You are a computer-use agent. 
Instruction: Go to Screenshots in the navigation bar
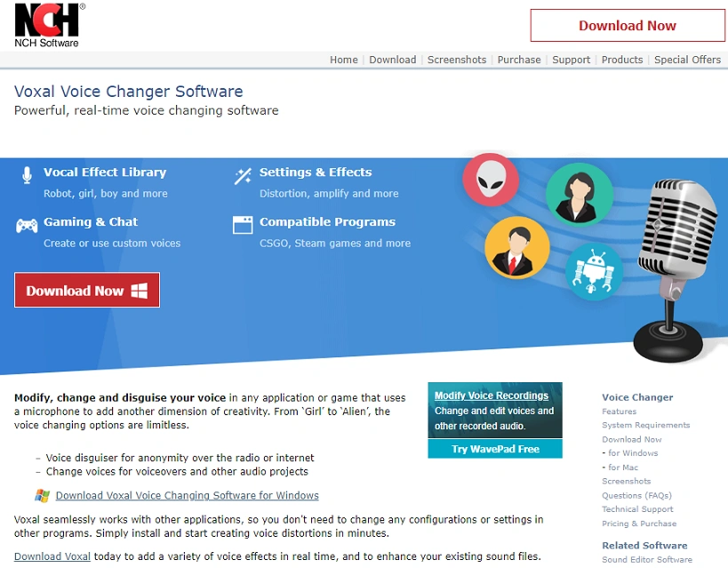[456, 60]
